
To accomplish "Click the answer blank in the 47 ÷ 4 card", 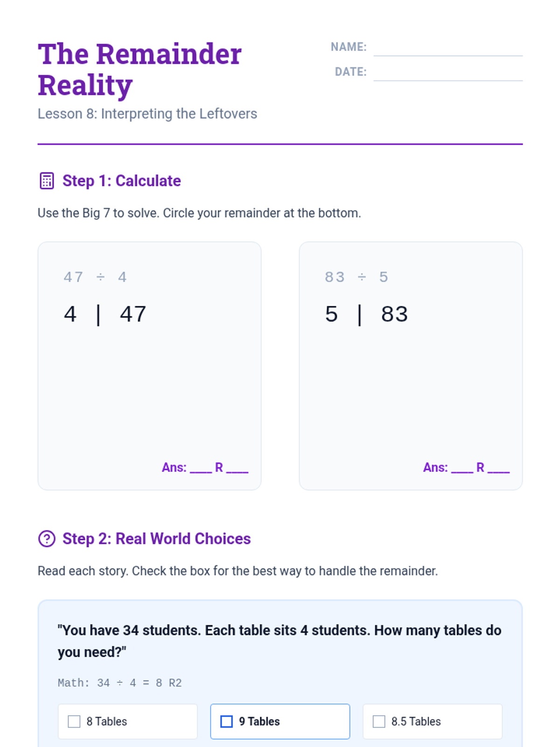I will coord(201,468).
